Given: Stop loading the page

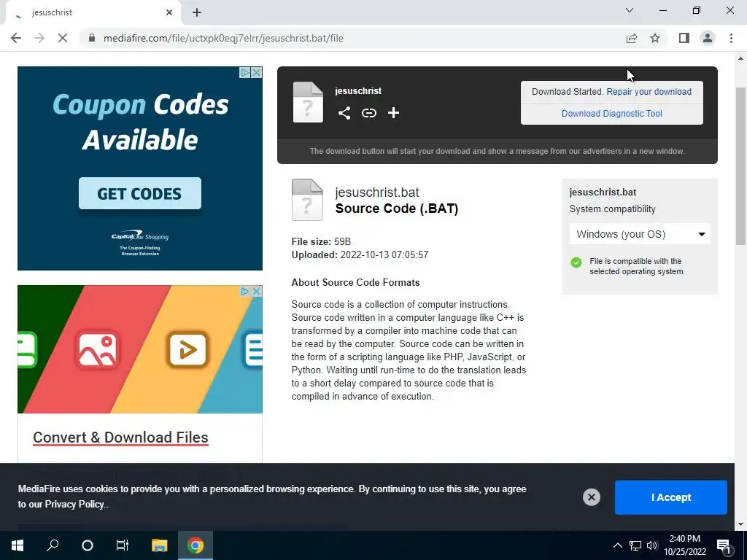Looking at the screenshot, I should [63, 38].
